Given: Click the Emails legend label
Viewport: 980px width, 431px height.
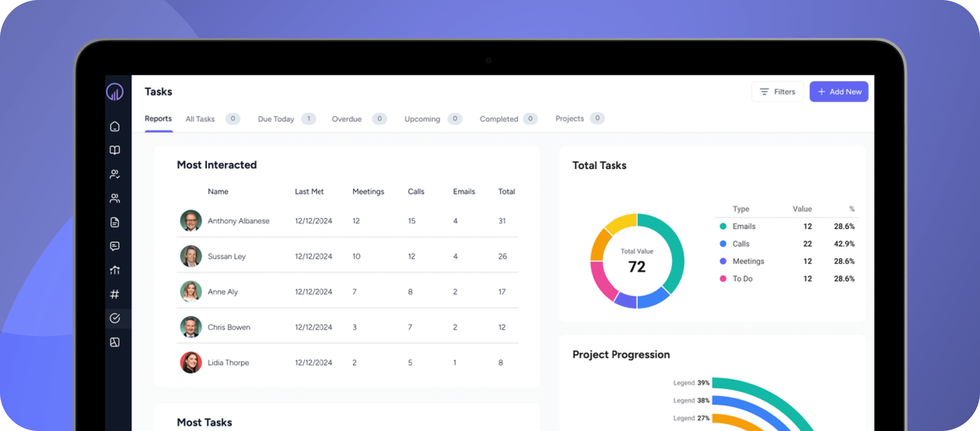Looking at the screenshot, I should pyautogui.click(x=744, y=226).
